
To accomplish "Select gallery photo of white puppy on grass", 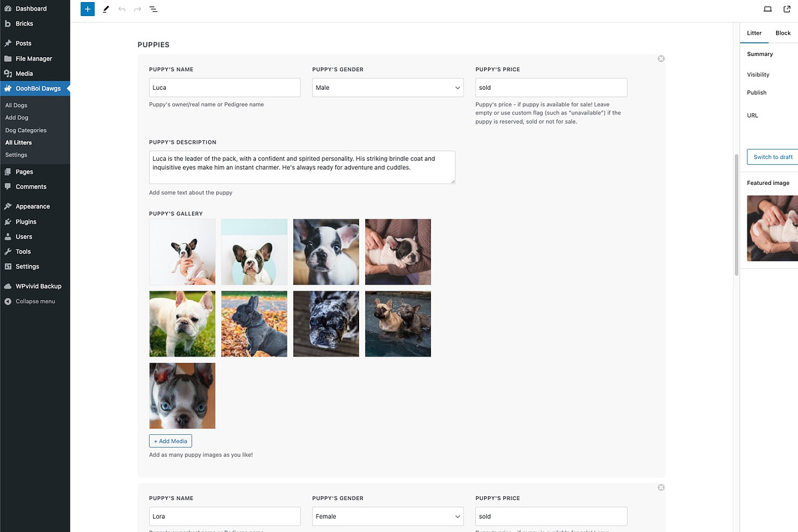I will point(182,324).
